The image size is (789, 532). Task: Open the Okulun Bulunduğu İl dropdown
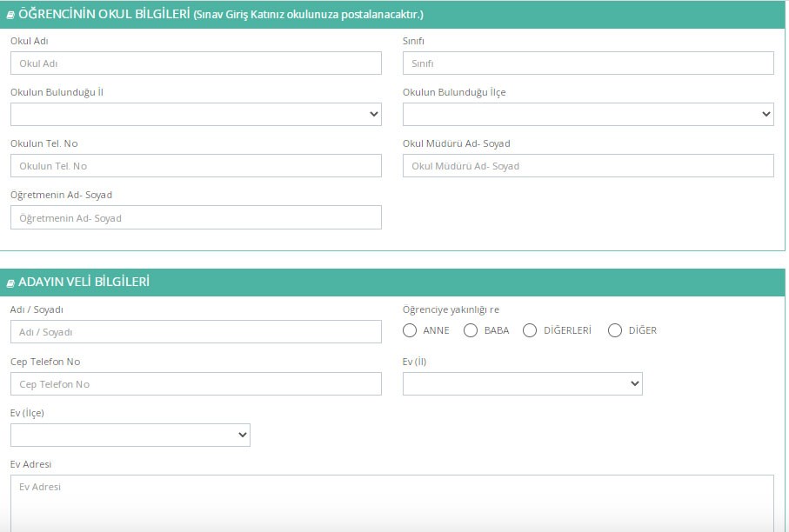(x=196, y=115)
